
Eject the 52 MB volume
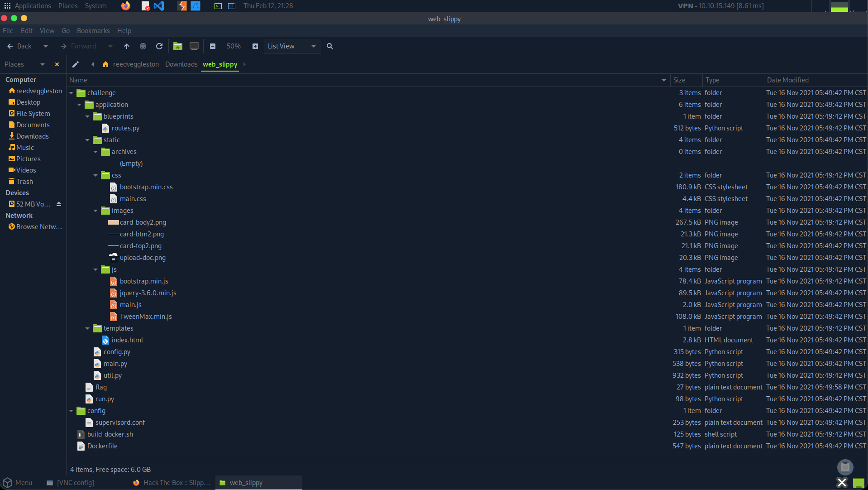59,204
